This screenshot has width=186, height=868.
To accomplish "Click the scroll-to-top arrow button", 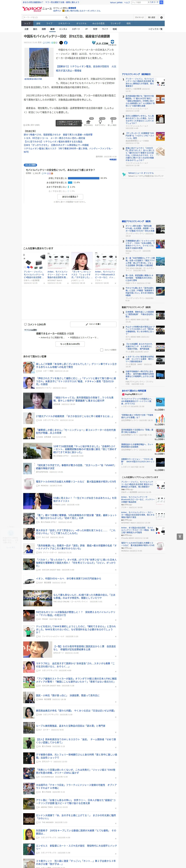I will coord(180,536).
